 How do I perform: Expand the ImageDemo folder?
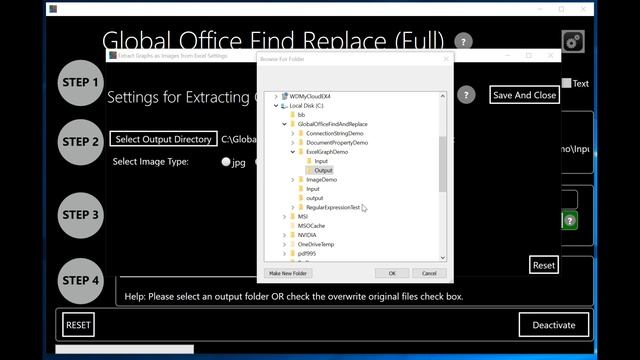(x=293, y=180)
